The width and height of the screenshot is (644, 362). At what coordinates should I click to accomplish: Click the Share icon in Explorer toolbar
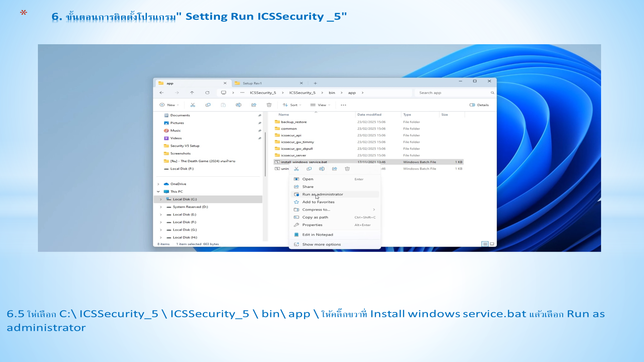254,105
